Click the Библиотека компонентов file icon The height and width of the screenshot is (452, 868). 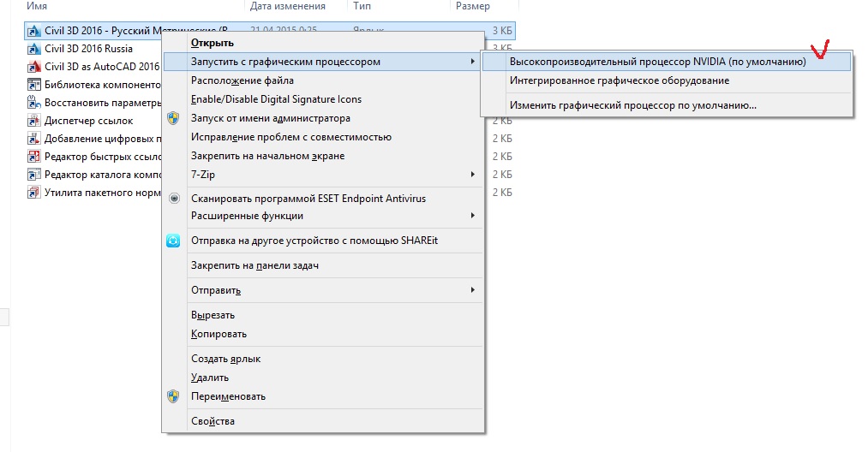(x=34, y=85)
